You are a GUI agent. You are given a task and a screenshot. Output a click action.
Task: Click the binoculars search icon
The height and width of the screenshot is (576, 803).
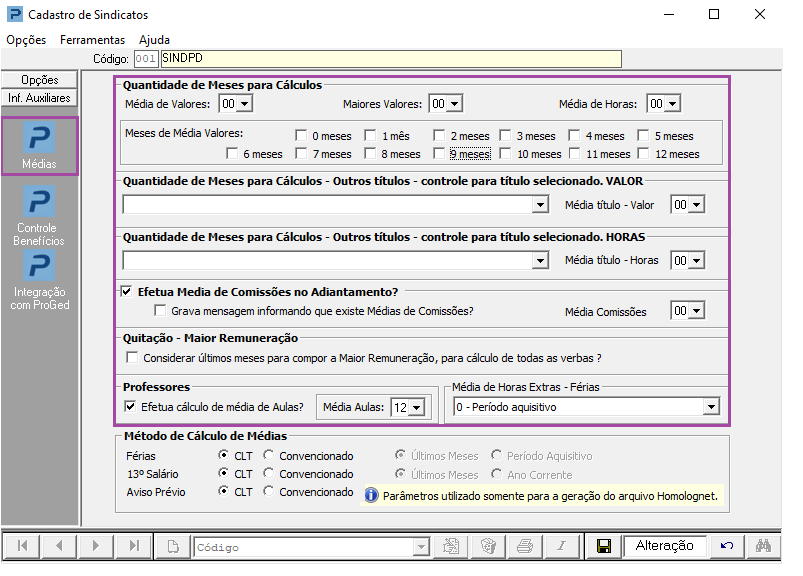[762, 546]
